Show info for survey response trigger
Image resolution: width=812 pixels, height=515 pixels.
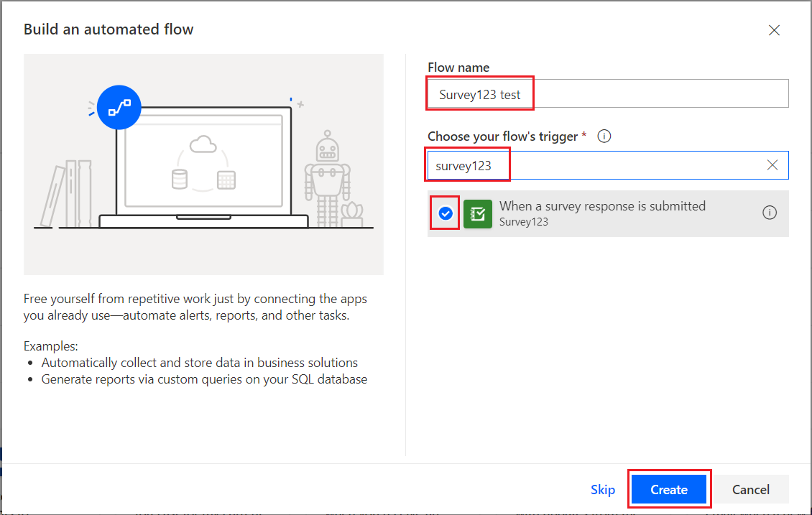click(770, 213)
